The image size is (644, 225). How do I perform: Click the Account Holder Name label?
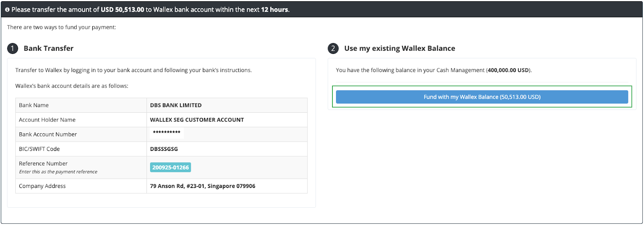47,120
